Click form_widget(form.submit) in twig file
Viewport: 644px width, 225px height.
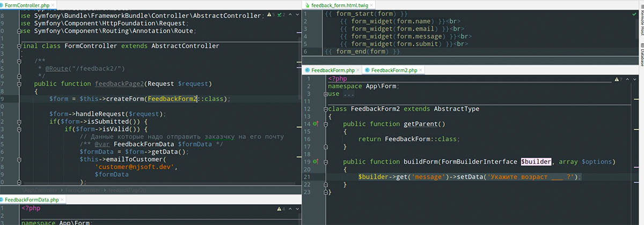pyautogui.click(x=396, y=44)
